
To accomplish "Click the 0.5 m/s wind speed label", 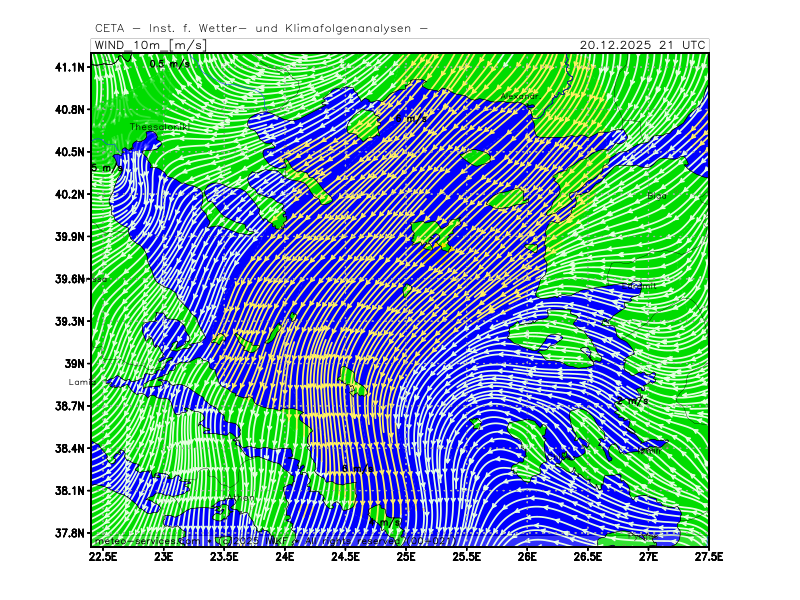I will tap(169, 63).
